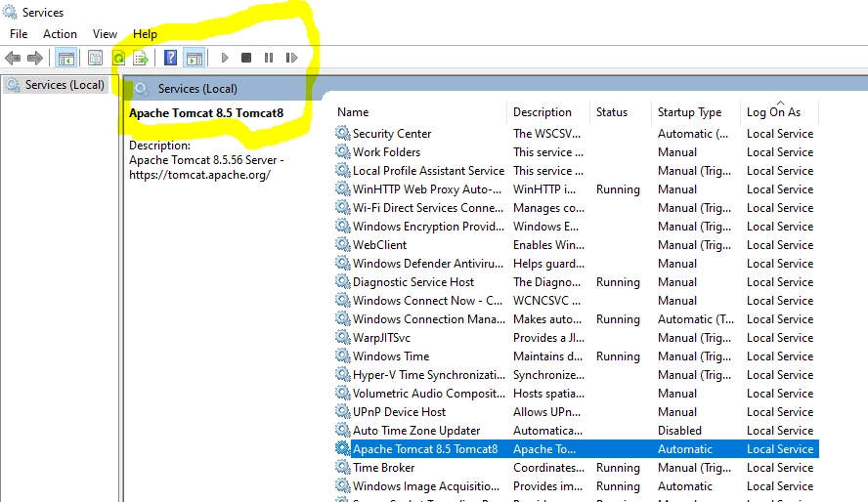This screenshot has height=502, width=868.
Task: Select Local Profile Assistant Service row
Action: pos(577,171)
